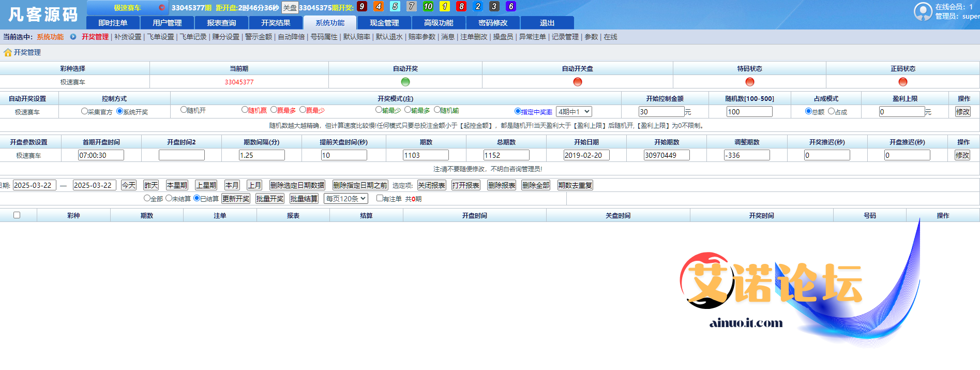Click yellow number ball 1

point(445,6)
